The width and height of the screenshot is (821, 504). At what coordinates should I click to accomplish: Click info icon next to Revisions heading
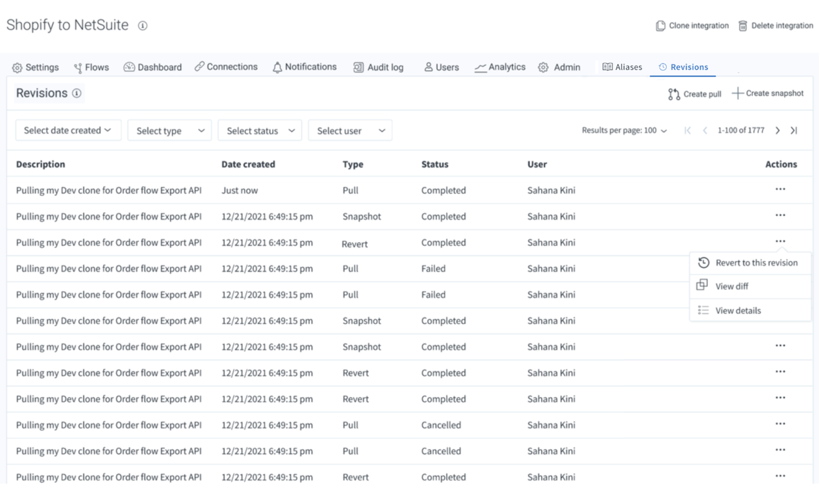tap(77, 93)
